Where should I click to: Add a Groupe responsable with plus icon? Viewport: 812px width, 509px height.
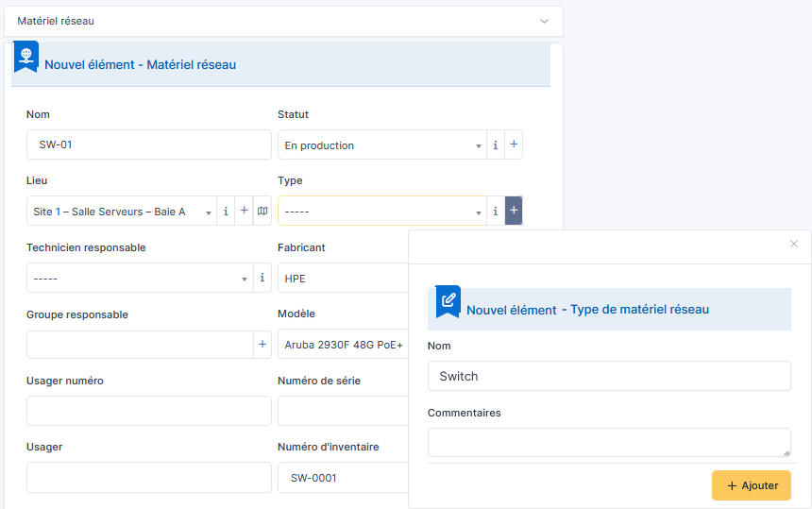coord(262,345)
